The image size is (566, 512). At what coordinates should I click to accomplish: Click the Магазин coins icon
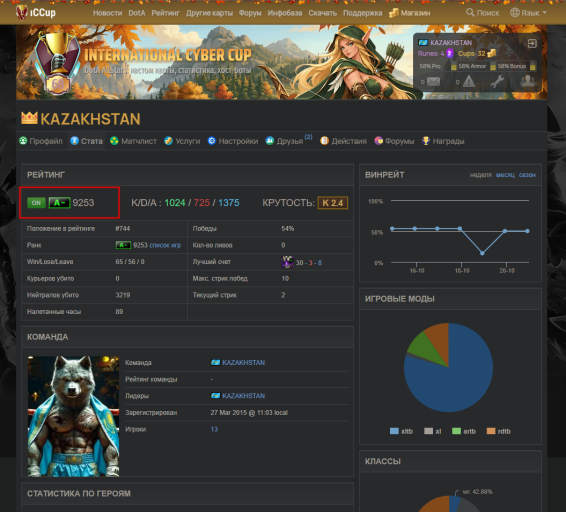pos(393,13)
